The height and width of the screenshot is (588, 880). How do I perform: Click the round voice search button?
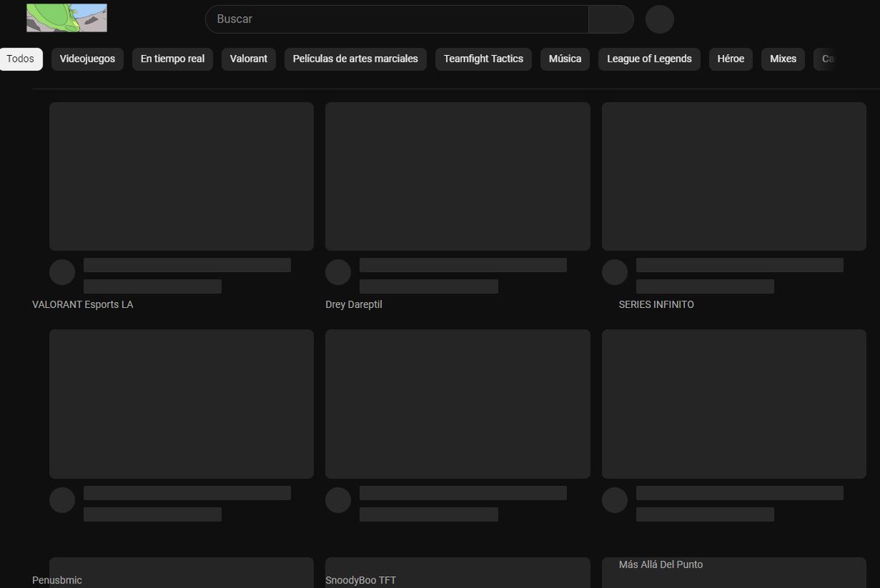659,19
